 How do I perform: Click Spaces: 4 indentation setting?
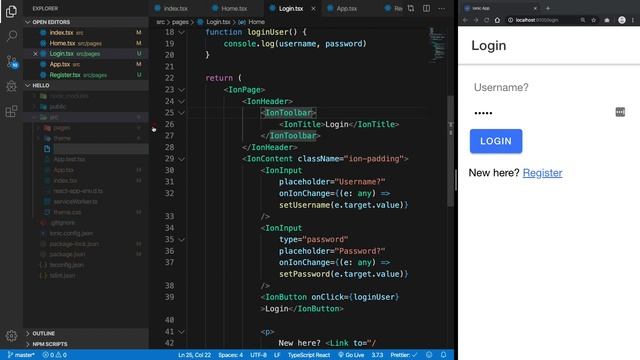pos(231,355)
